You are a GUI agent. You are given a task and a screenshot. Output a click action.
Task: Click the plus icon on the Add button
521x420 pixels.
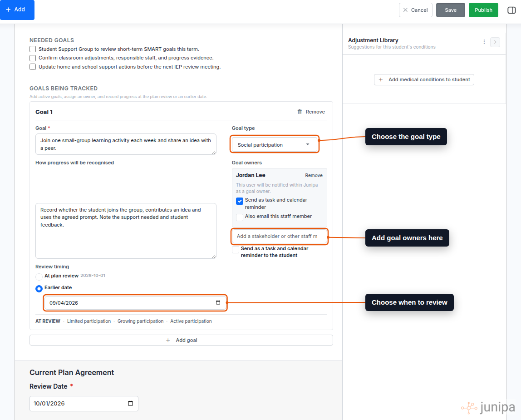point(8,10)
